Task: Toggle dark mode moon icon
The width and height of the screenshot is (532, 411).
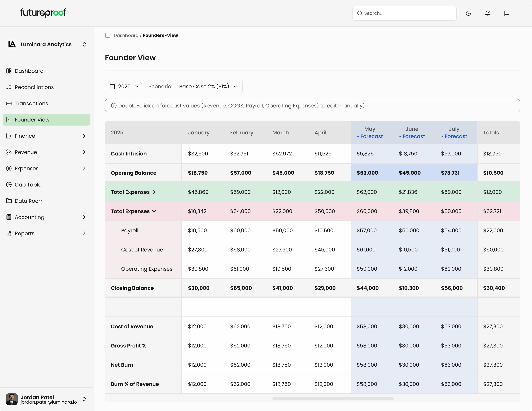Action: (468, 13)
